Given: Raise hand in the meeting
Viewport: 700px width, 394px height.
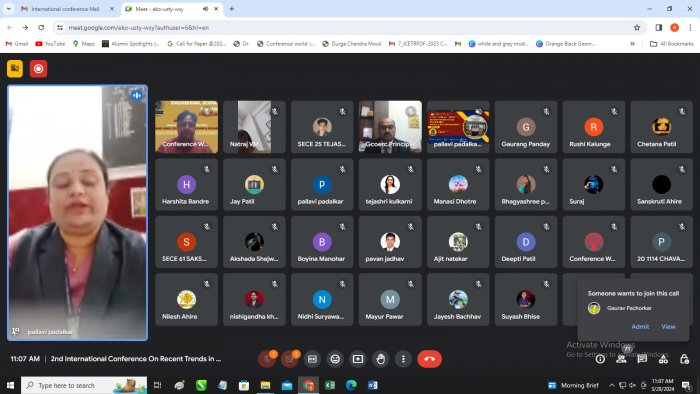Looking at the screenshot, I should pos(380,359).
